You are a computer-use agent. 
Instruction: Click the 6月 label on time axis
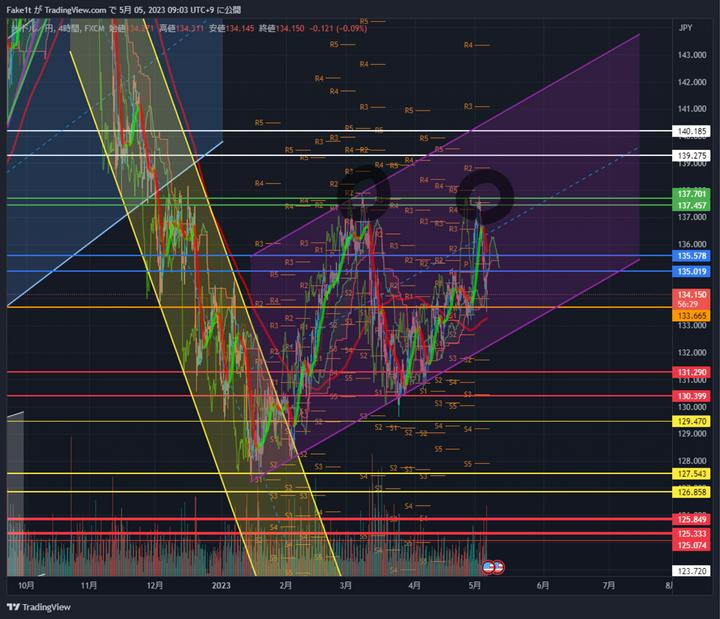tap(543, 586)
